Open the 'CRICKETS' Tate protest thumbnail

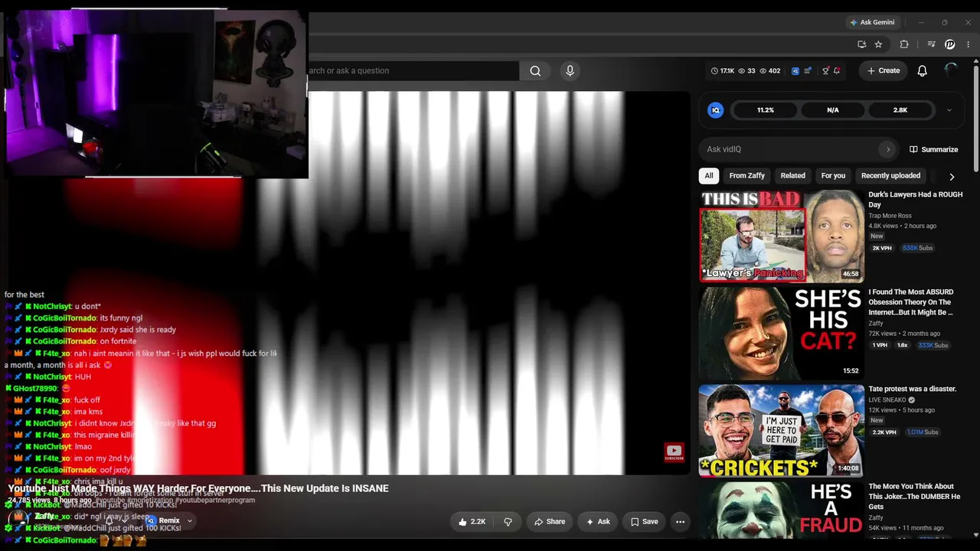(781, 431)
